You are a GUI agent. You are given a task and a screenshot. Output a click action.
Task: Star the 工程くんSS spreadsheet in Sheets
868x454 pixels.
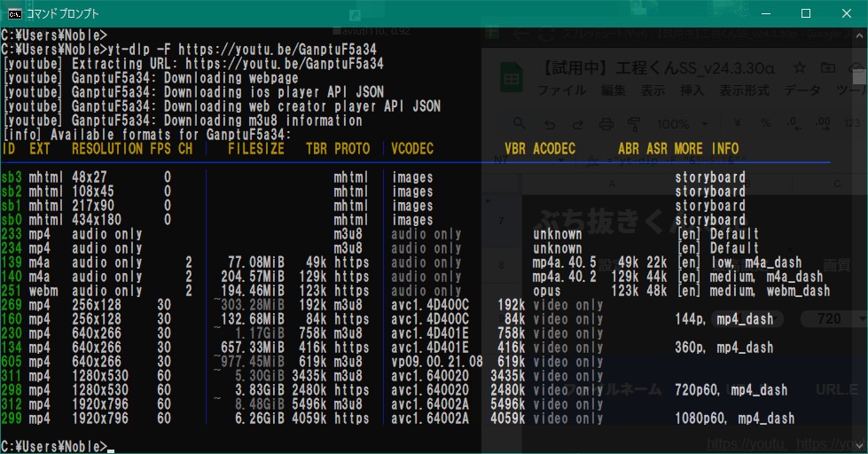[800, 68]
